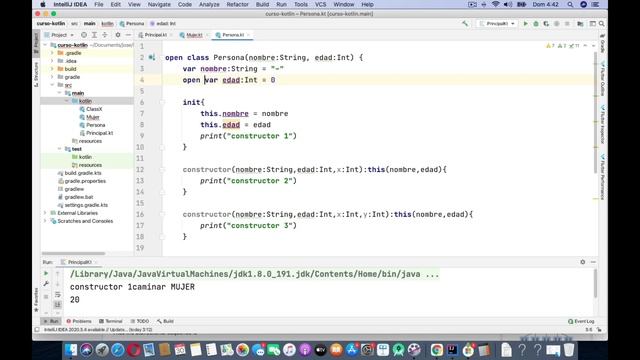Click the curso-kotlin breadcrumb in navigation bar

[51, 24]
